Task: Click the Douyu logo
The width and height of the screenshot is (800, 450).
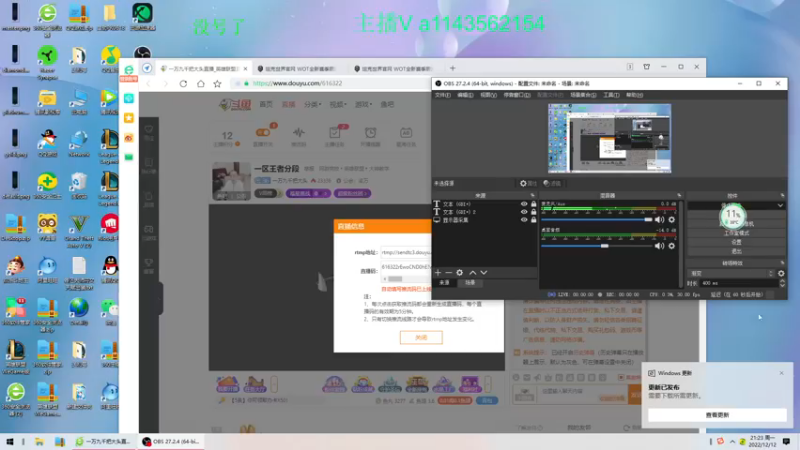Action: 235,105
